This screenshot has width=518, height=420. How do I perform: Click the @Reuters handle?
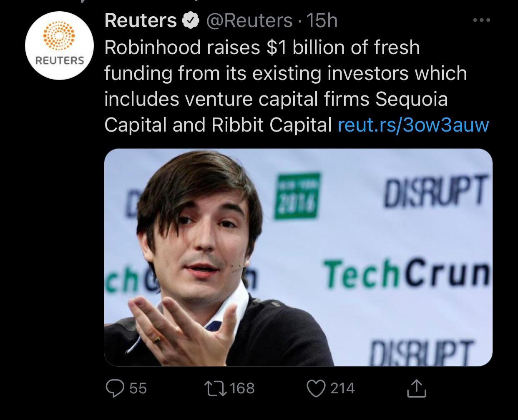click(x=249, y=20)
